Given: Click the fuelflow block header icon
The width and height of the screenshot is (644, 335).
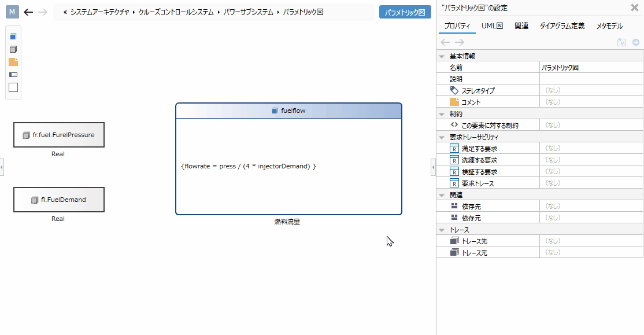Looking at the screenshot, I should pos(275,111).
